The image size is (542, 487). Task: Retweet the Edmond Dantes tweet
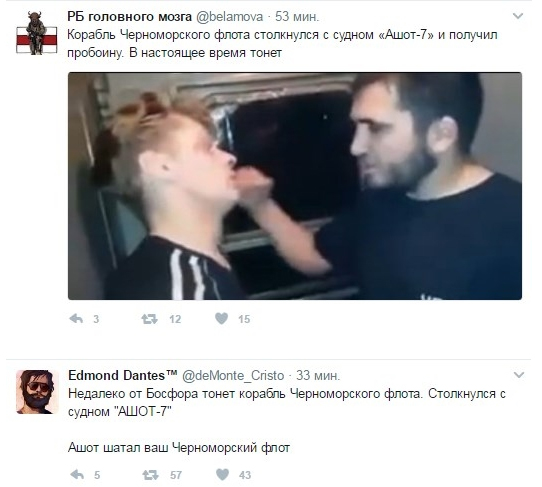pos(150,475)
